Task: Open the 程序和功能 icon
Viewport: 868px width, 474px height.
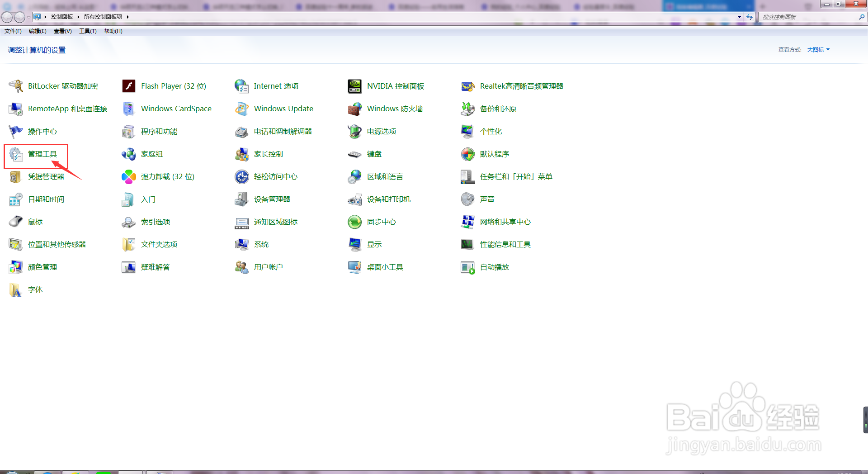Action: (129, 131)
